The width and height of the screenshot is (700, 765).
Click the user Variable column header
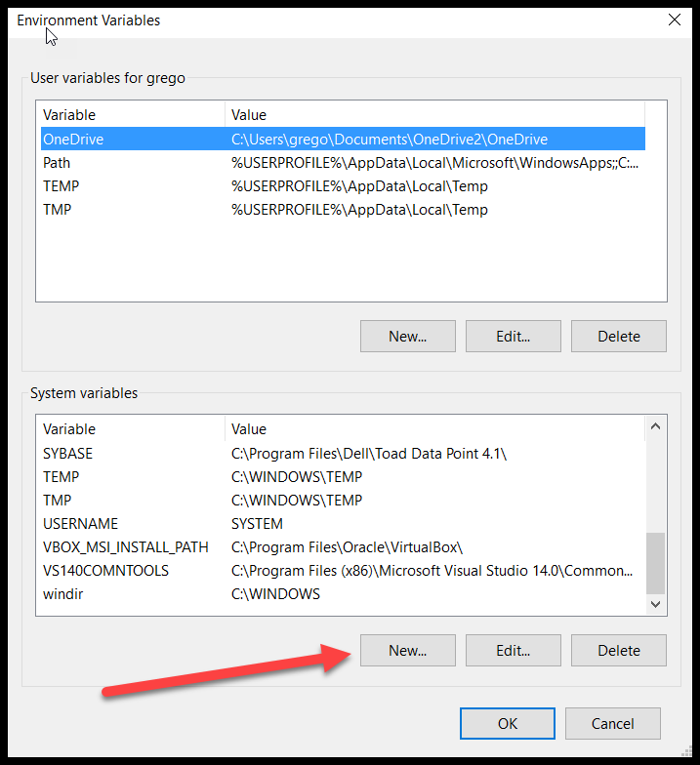[133, 115]
